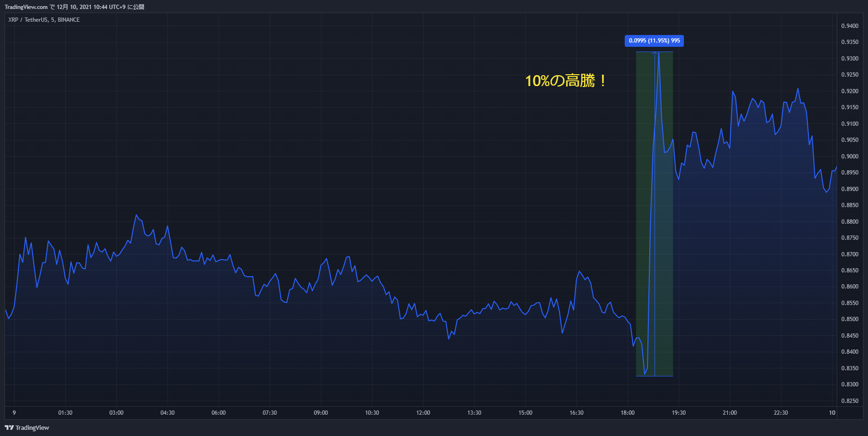Click the TradingView logo at bottom left
The image size is (868, 436).
tap(27, 427)
